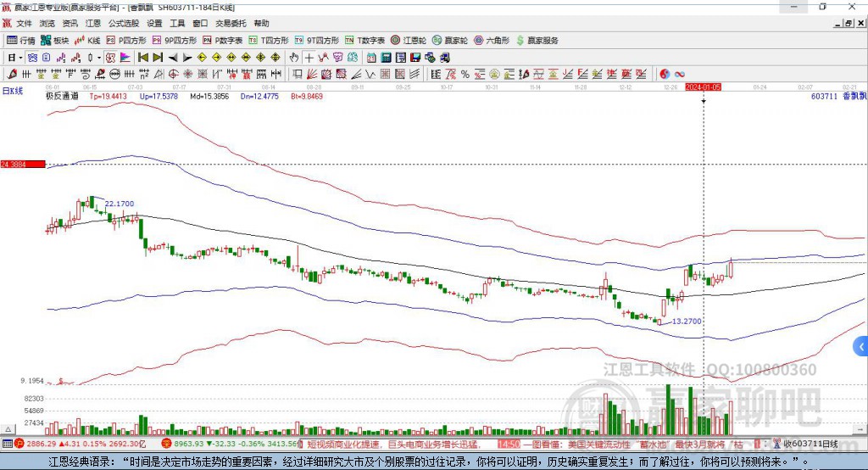Click 收603711日线 status bar entry
The height and width of the screenshot is (470, 868).
tap(810, 444)
